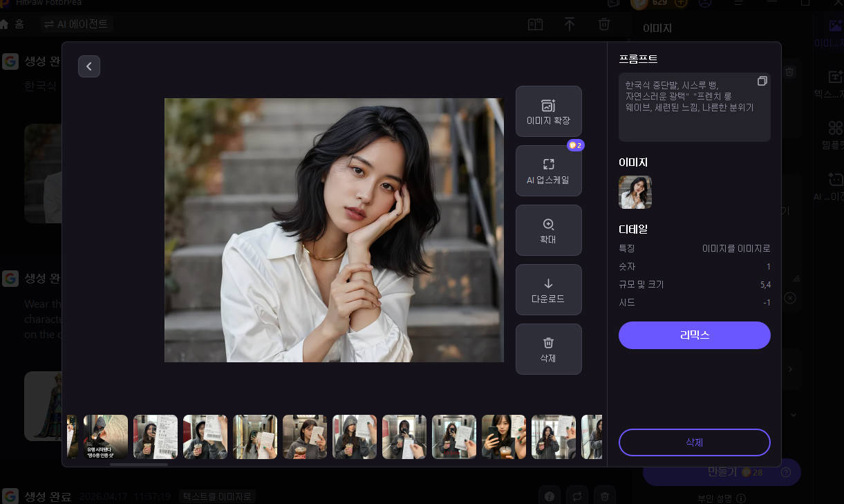Screen dimensions: 844x504
Task: Delete this image using the 삭제 trash icon
Action: tap(548, 348)
